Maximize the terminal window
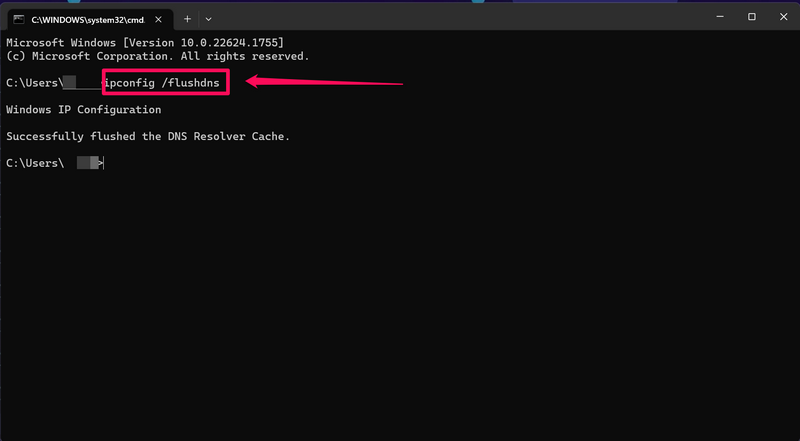 coord(751,16)
